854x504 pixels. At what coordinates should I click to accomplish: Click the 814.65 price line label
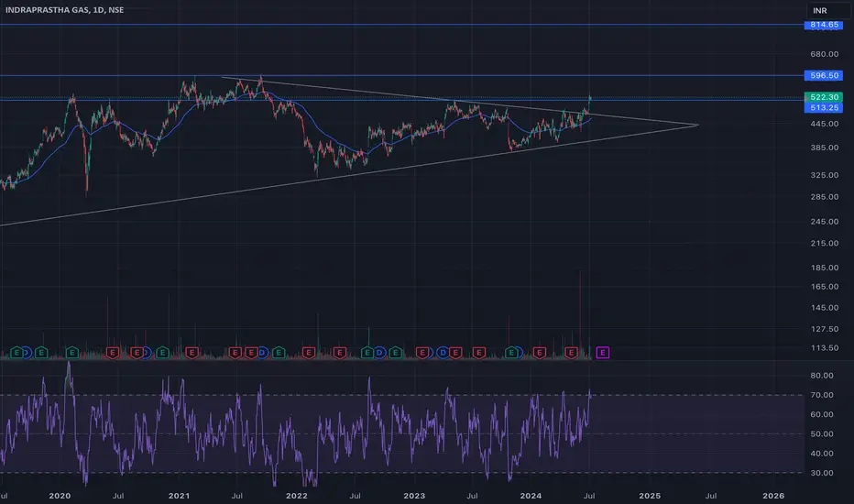click(824, 25)
